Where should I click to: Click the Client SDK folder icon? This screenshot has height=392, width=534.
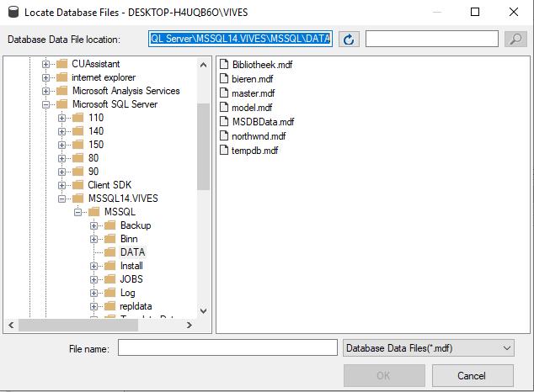pyautogui.click(x=78, y=185)
